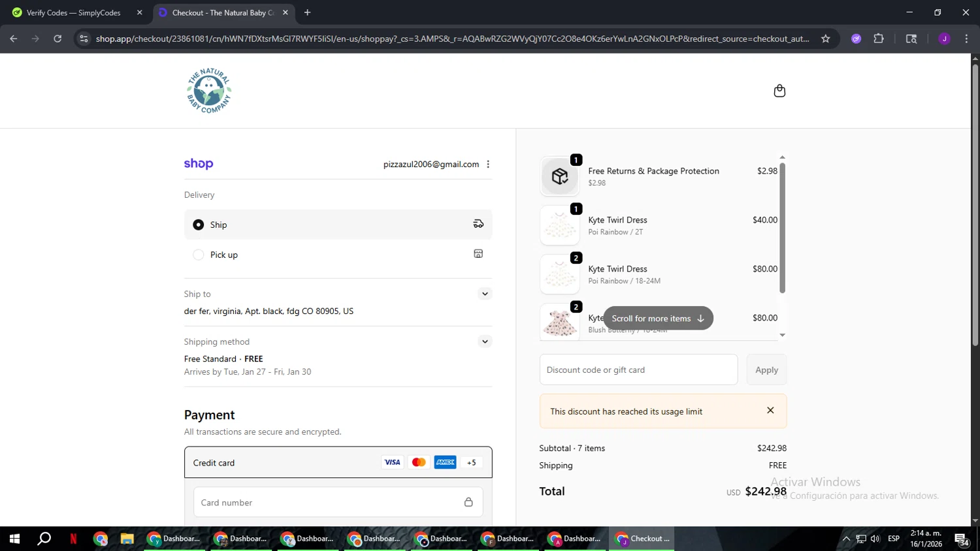View site information icon in the address bar
This screenshot has width=980, height=551.
pyautogui.click(x=84, y=39)
